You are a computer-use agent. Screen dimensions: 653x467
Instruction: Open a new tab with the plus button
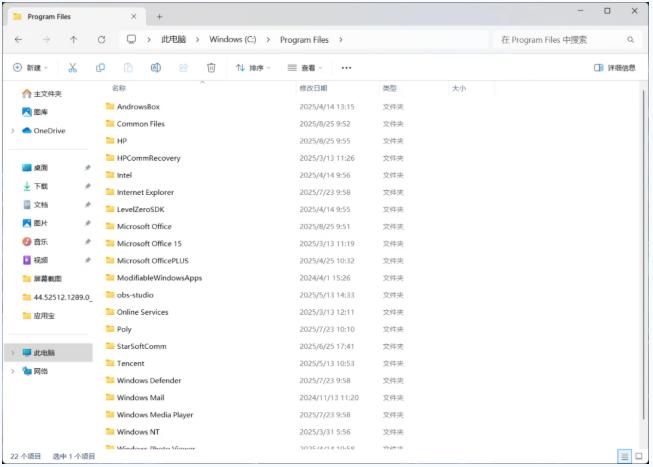pos(159,16)
